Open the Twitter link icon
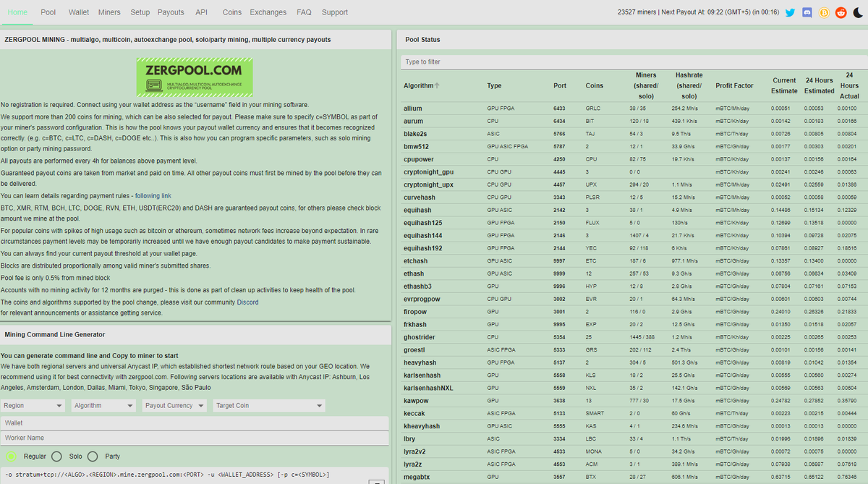 (790, 12)
